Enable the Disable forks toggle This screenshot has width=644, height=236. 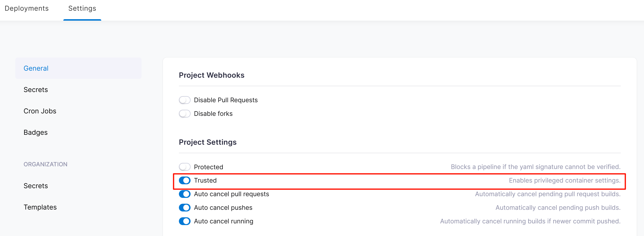pos(184,114)
